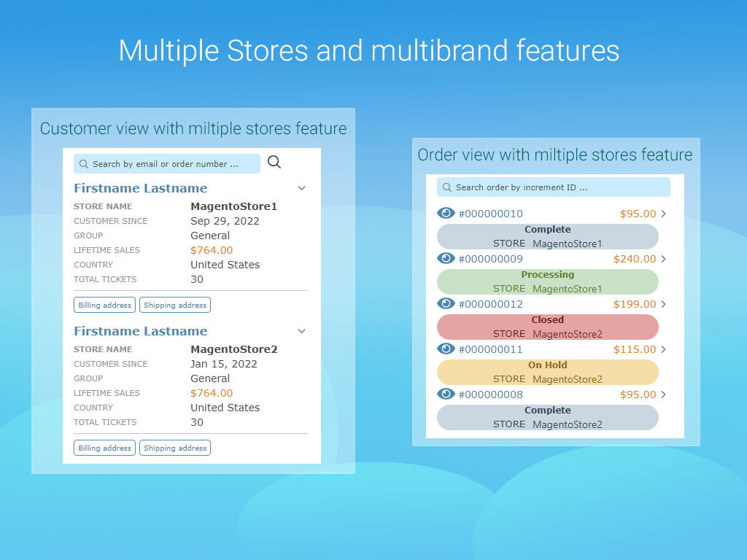Click eye icon for order #000000012

click(x=446, y=304)
